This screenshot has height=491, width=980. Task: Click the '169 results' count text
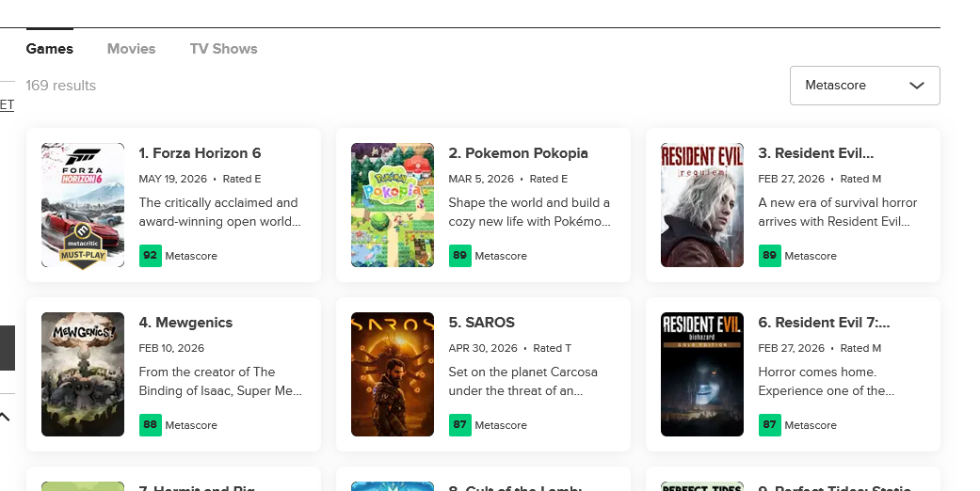(x=60, y=86)
